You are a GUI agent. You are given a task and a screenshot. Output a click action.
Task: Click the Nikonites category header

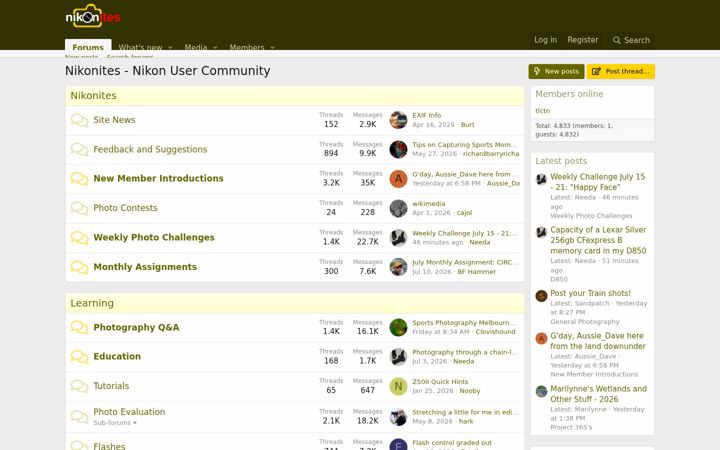point(94,96)
